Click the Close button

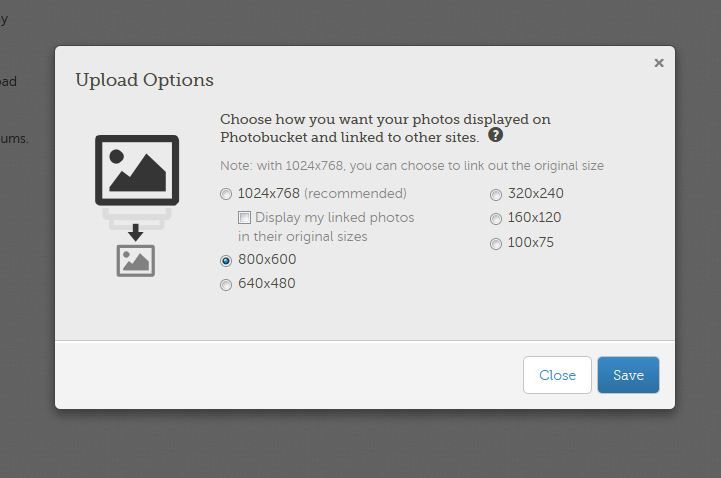(557, 375)
